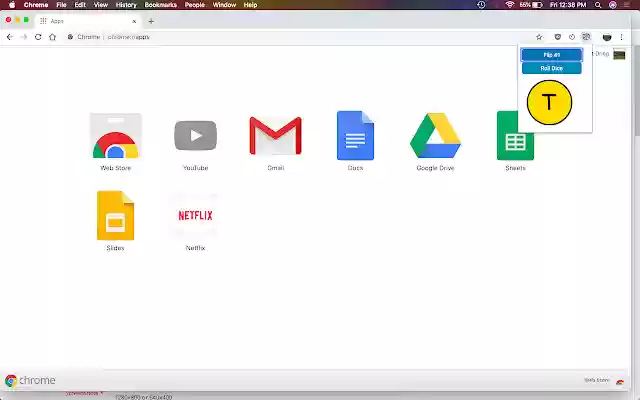Click the yellow coin showing T
The image size is (640, 400).
549,102
